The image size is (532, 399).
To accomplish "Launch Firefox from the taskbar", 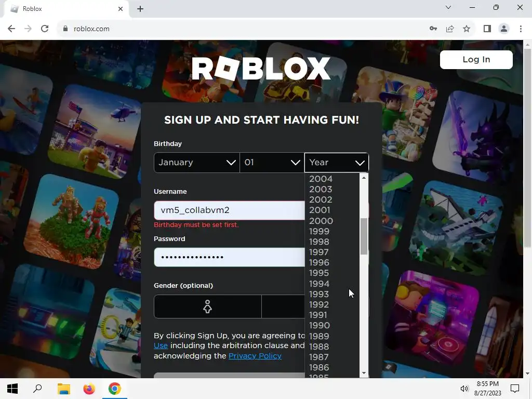I will (89, 389).
